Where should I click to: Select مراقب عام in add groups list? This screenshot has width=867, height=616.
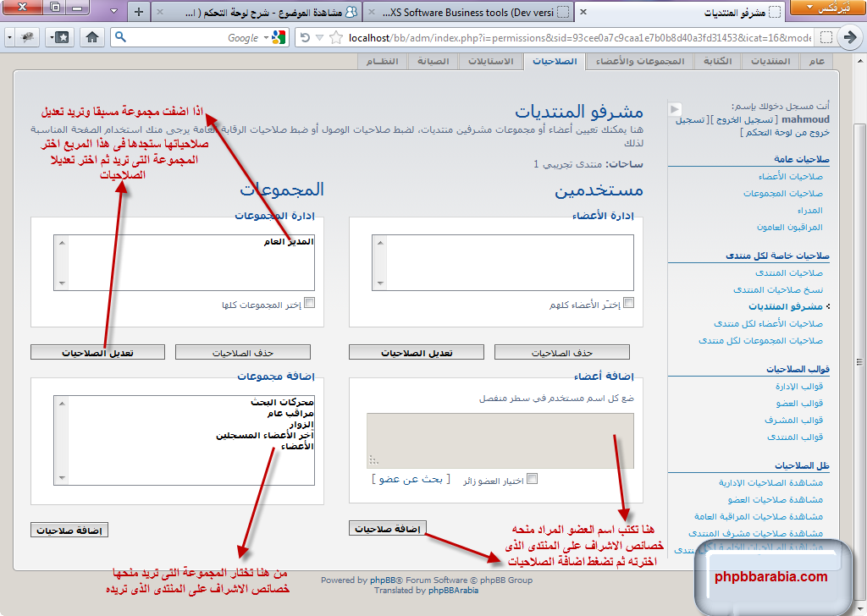[x=290, y=413]
